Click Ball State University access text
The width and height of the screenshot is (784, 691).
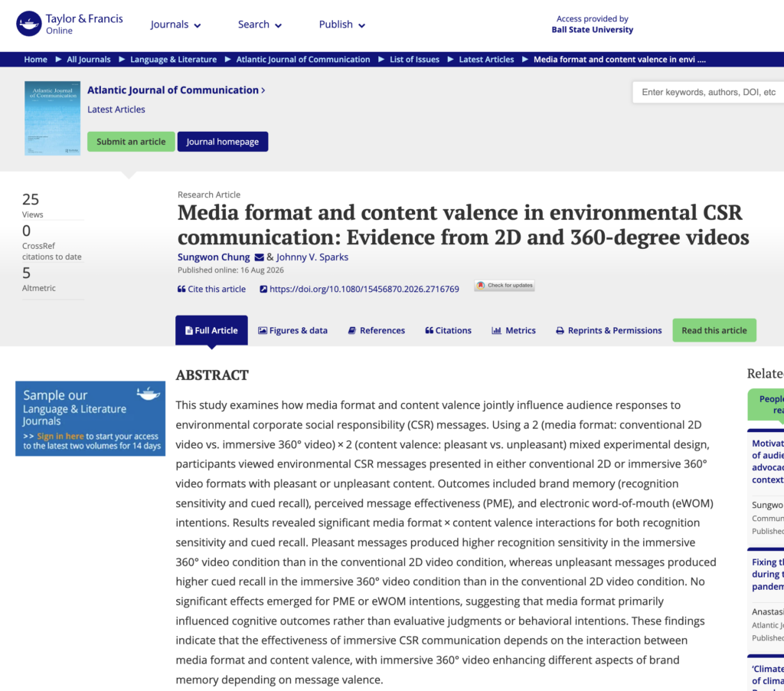(x=592, y=30)
